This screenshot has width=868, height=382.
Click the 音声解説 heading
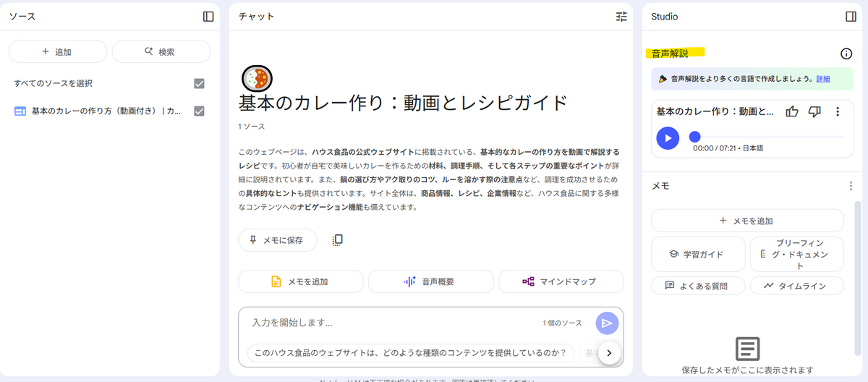670,54
